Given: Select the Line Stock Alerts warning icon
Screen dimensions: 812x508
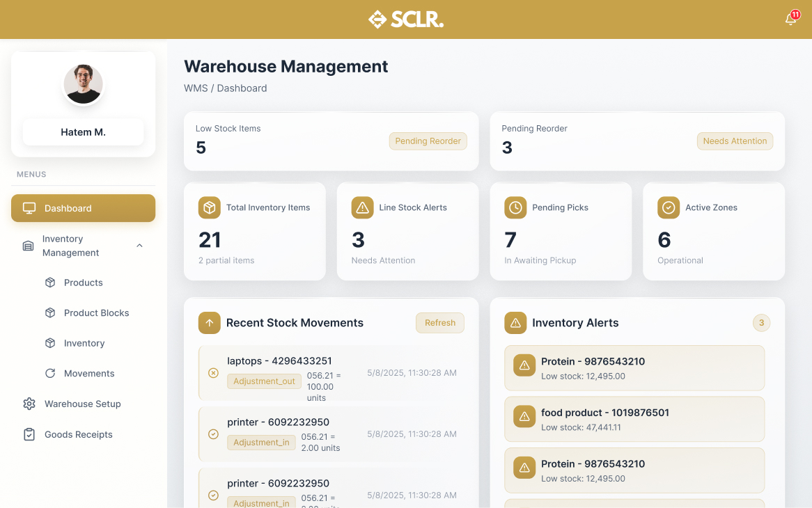Looking at the screenshot, I should pos(362,207).
